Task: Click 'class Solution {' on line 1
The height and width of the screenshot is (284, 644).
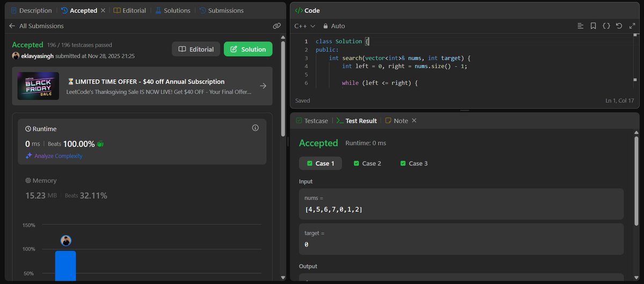Action: tap(342, 41)
